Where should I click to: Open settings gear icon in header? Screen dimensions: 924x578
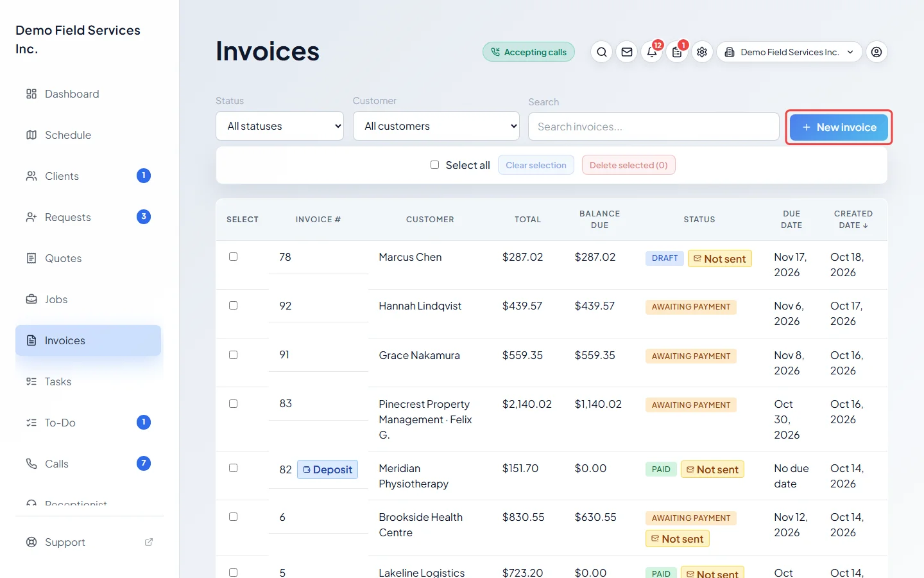[702, 52]
